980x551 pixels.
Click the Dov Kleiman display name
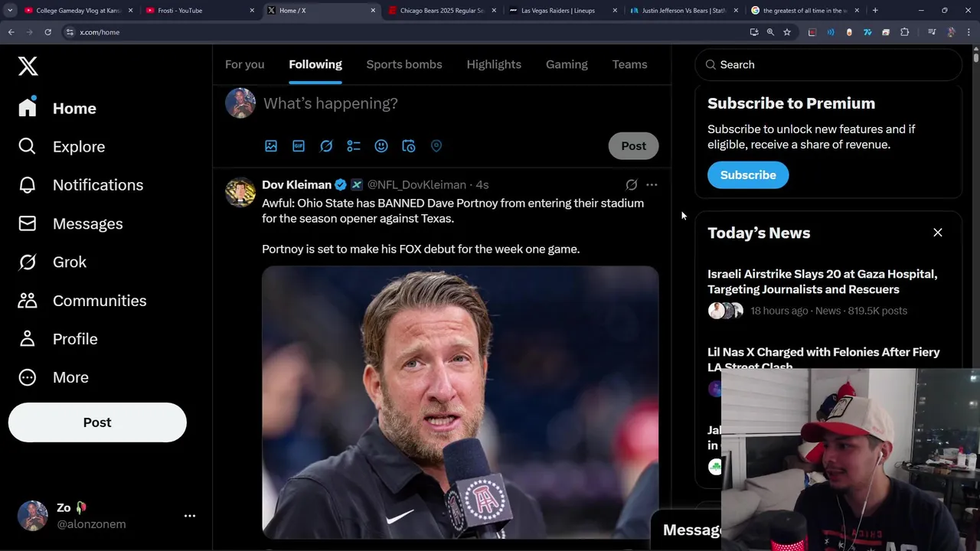(296, 184)
